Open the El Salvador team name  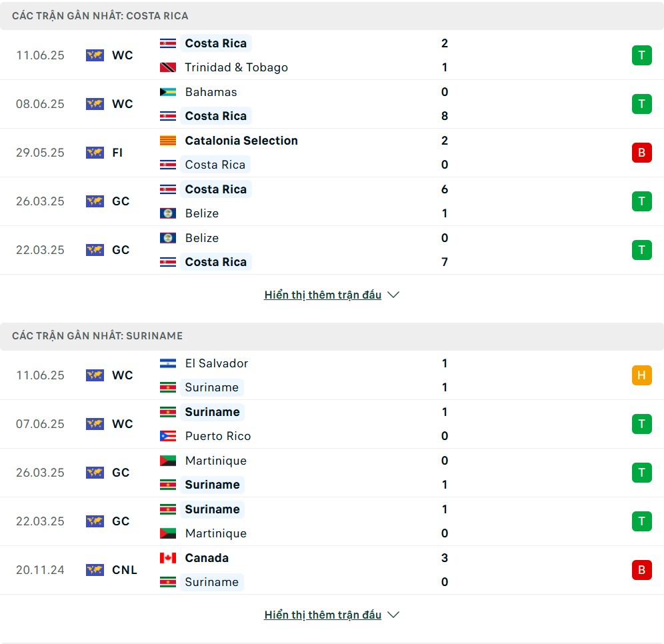[x=217, y=363]
